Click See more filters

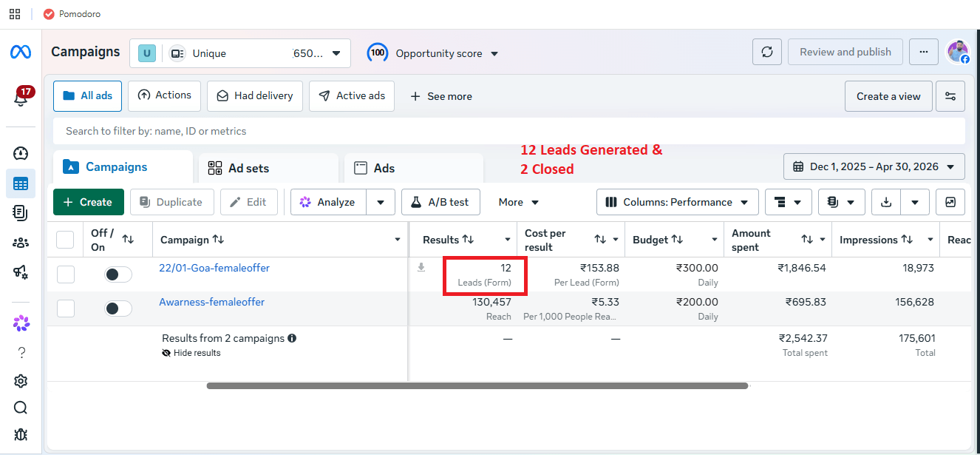440,96
